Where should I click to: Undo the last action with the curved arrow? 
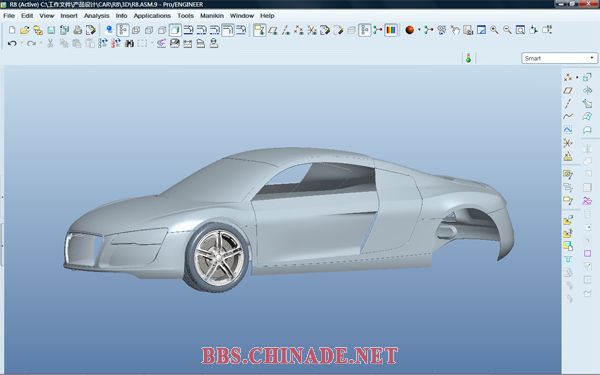(12, 44)
